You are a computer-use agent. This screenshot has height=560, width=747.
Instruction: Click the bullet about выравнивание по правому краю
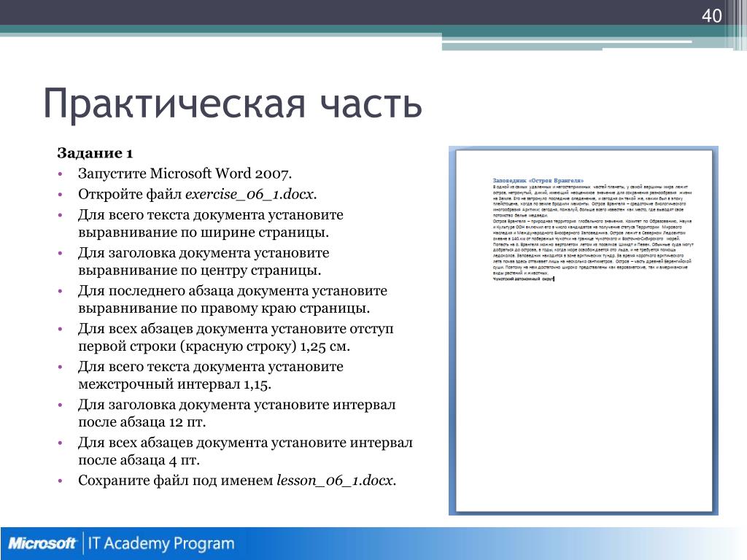(x=233, y=300)
